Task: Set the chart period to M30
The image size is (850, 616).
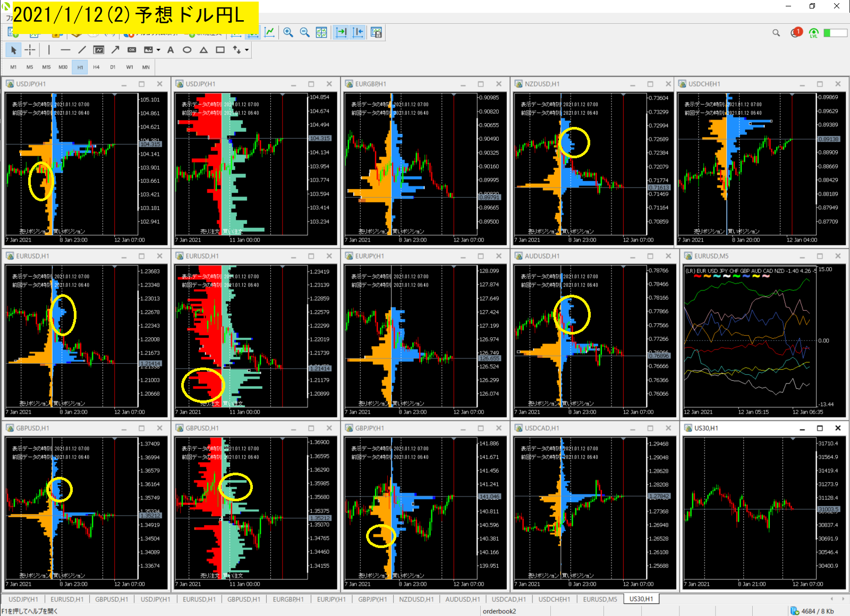Action: point(63,67)
